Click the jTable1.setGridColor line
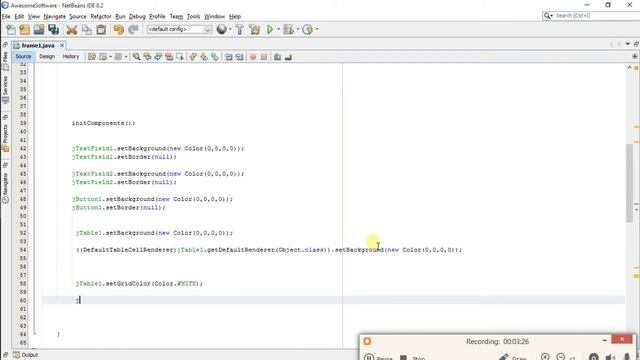 [x=139, y=283]
